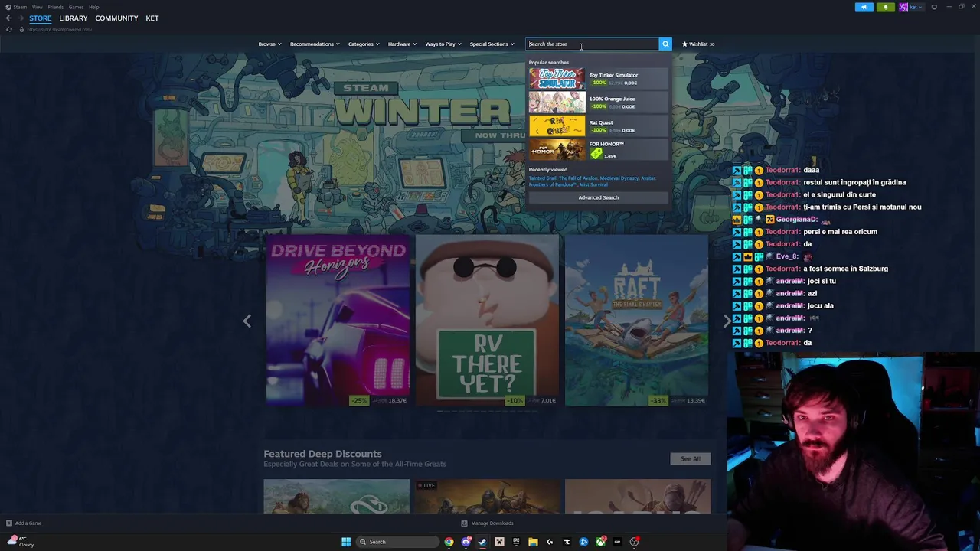The width and height of the screenshot is (980, 551).
Task: Expand the Special Sections dropdown
Action: click(492, 44)
